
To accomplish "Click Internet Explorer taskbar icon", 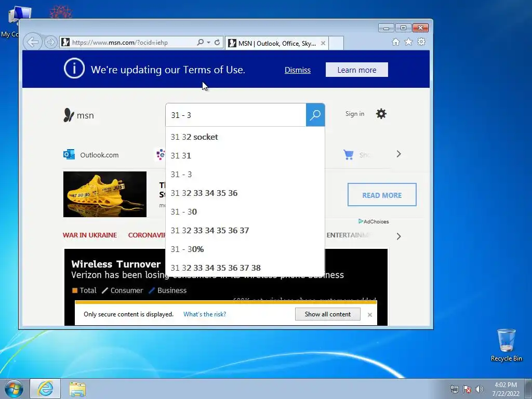I will point(45,389).
